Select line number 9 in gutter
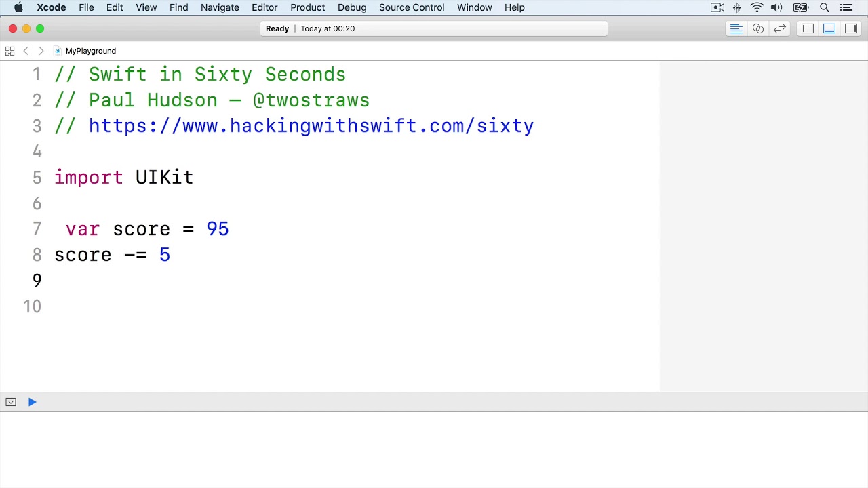868x488 pixels. click(37, 281)
